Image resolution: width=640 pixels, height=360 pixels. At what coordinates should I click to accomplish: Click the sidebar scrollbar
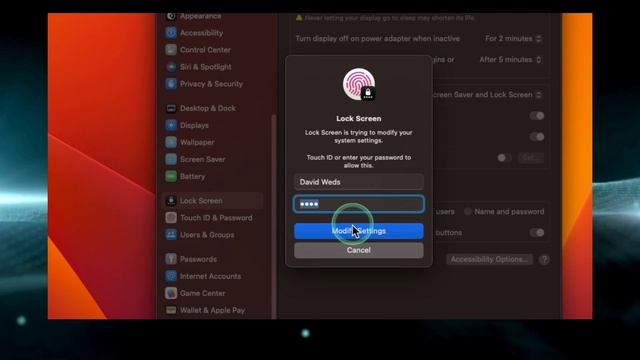click(x=274, y=216)
